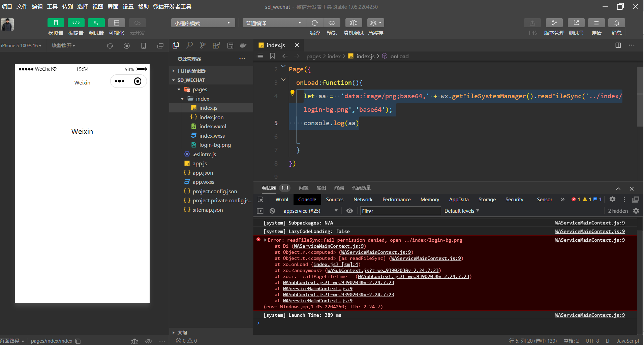This screenshot has width=644, height=345.
Task: Toggle the debugger panel button
Action: 96,23
